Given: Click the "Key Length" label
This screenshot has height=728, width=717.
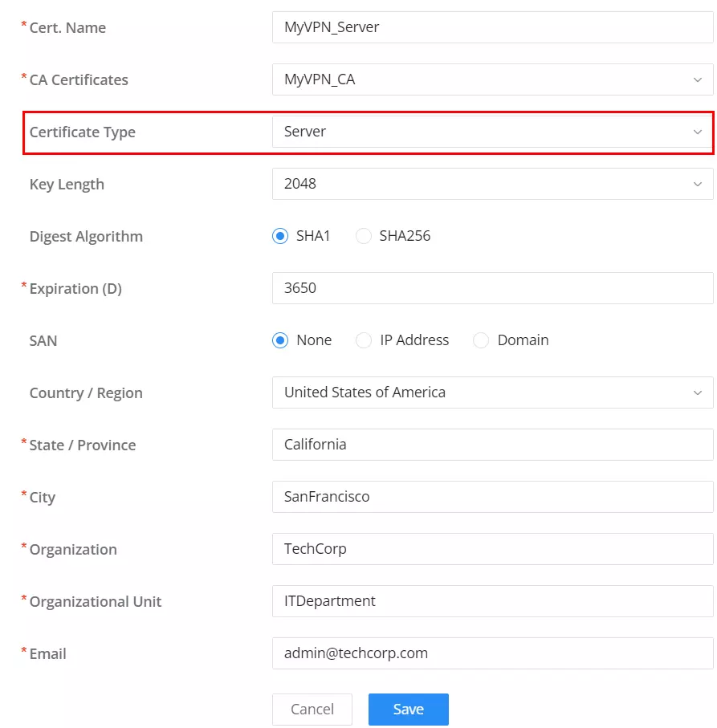Looking at the screenshot, I should click(67, 185).
